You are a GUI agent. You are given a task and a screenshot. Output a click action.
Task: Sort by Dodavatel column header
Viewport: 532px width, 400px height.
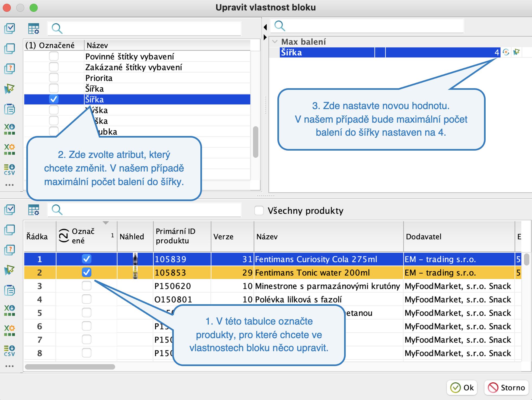(x=459, y=236)
